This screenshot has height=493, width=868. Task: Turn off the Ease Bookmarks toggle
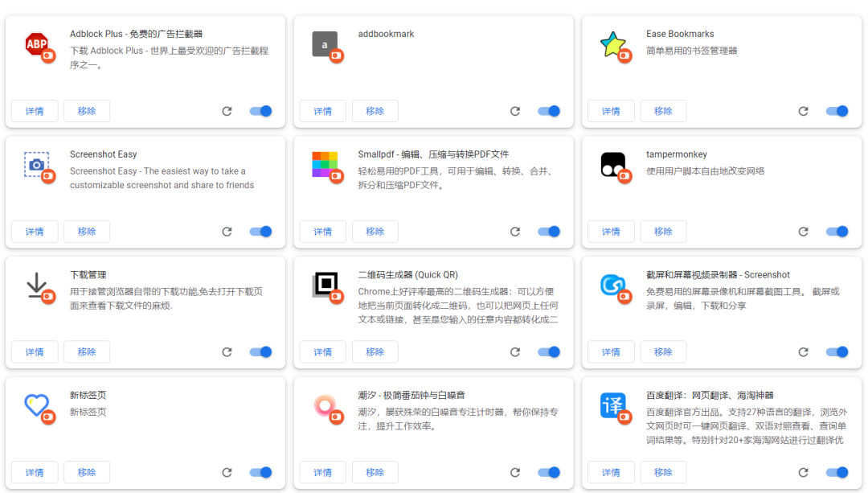pos(837,111)
